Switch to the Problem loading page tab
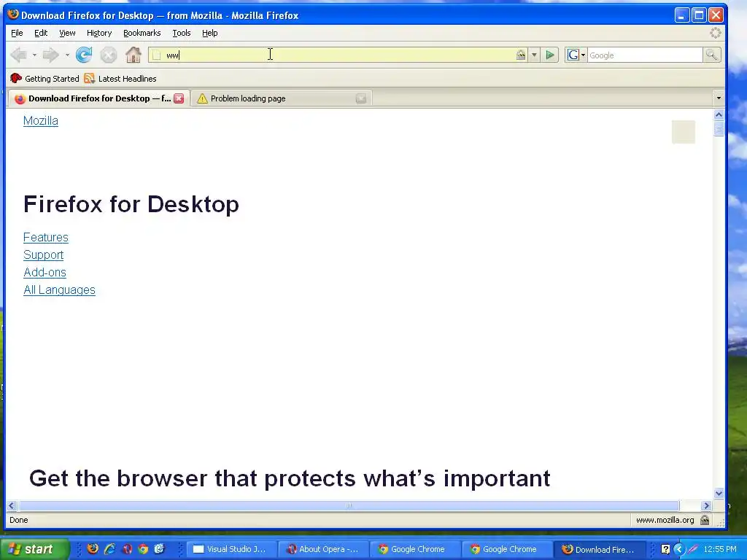The width and height of the screenshot is (747, 560). pyautogui.click(x=281, y=98)
